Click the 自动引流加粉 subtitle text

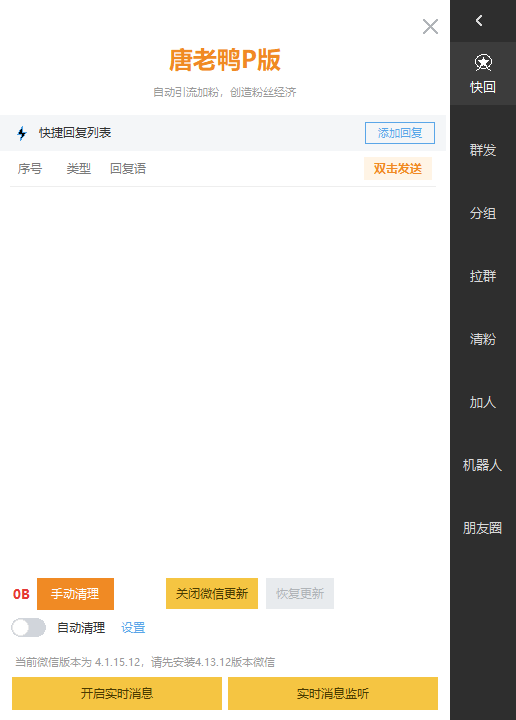coord(224,92)
